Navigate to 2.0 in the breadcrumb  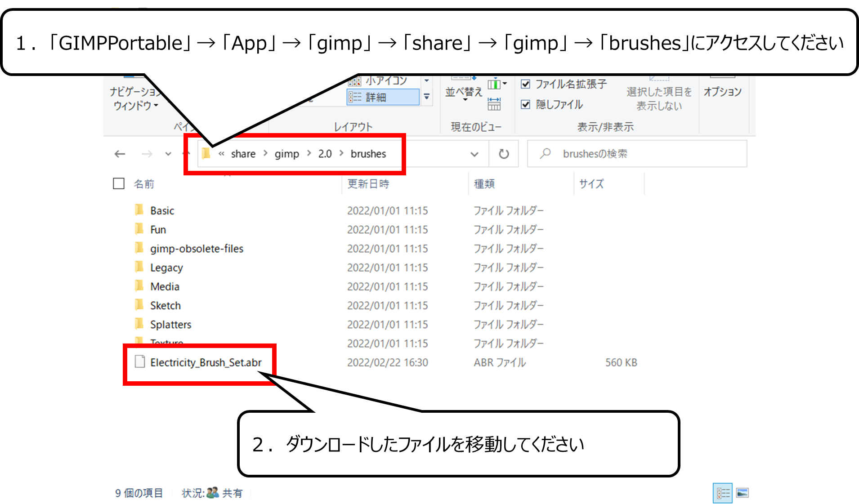click(325, 154)
